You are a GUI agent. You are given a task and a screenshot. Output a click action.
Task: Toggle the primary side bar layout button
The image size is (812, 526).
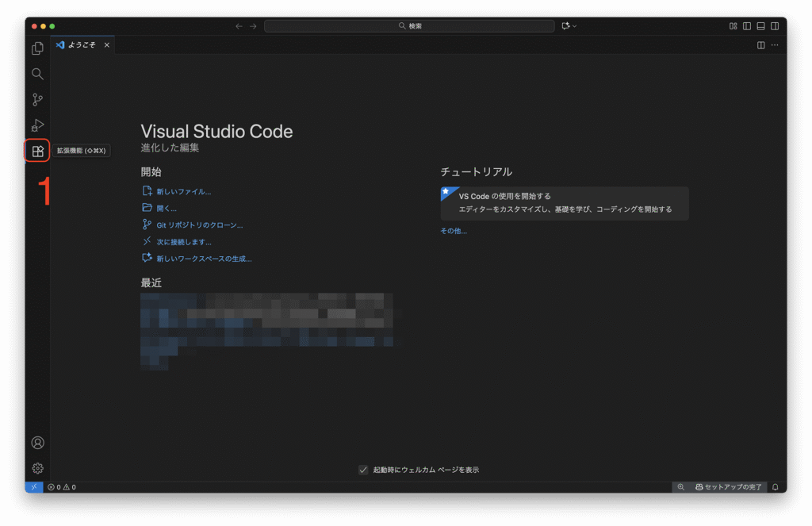click(747, 26)
